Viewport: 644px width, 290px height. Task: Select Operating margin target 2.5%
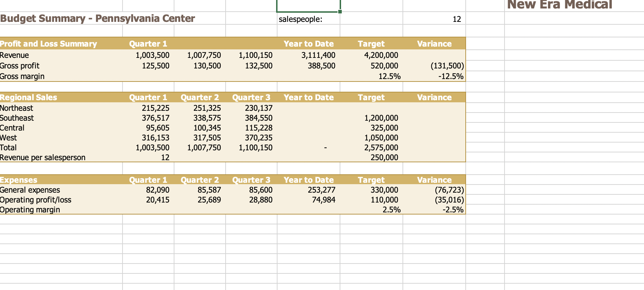(392, 210)
